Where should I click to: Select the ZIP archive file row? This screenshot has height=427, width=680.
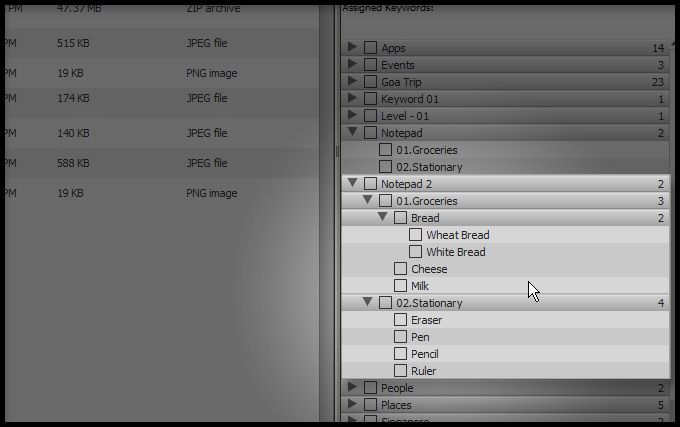tap(160, 8)
